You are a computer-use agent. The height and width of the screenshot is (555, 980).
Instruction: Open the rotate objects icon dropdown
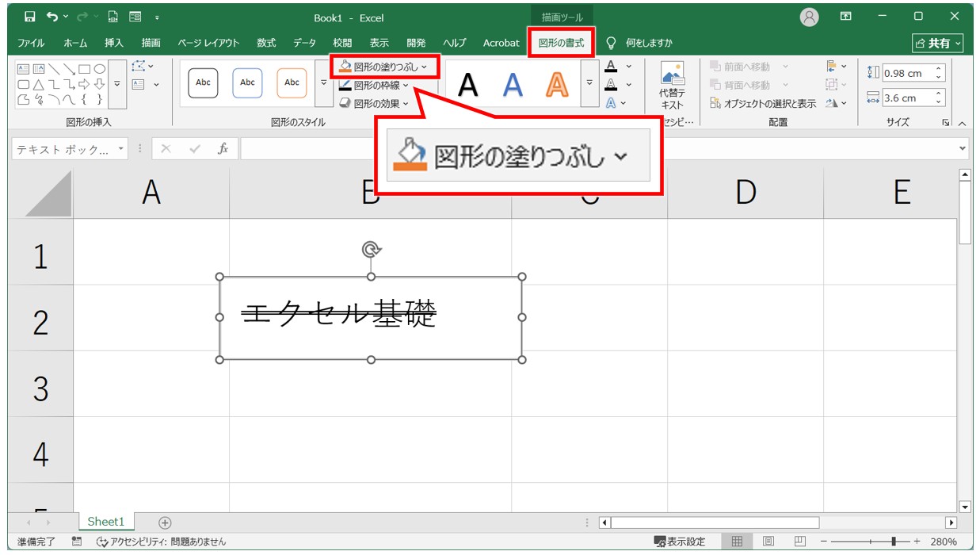pyautogui.click(x=837, y=103)
